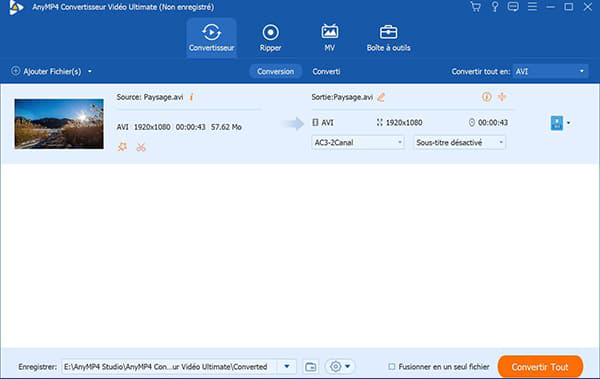The width and height of the screenshot is (600, 379).
Task: Click the source info icon beside Paysage.avi
Action: click(191, 97)
